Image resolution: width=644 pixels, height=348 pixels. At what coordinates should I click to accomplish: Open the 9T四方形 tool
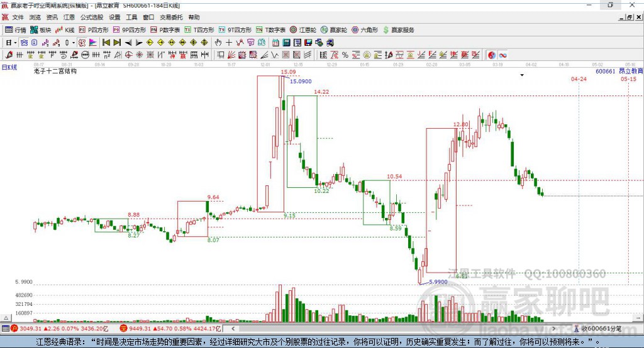coord(235,30)
